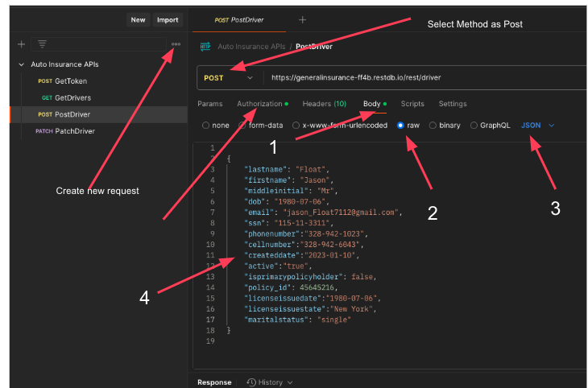Open the Headers (10) tab
588x388 pixels.
(x=325, y=104)
